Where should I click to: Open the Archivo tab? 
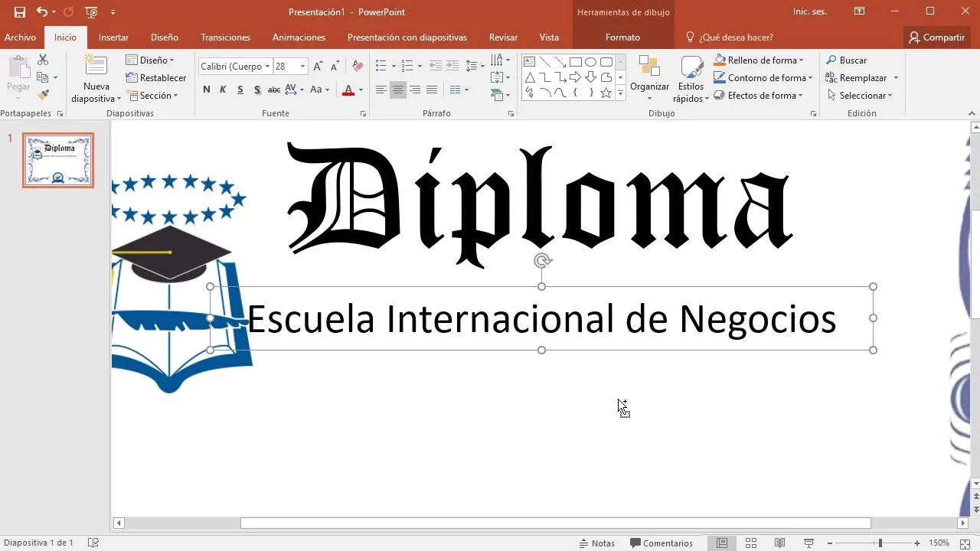tap(21, 37)
